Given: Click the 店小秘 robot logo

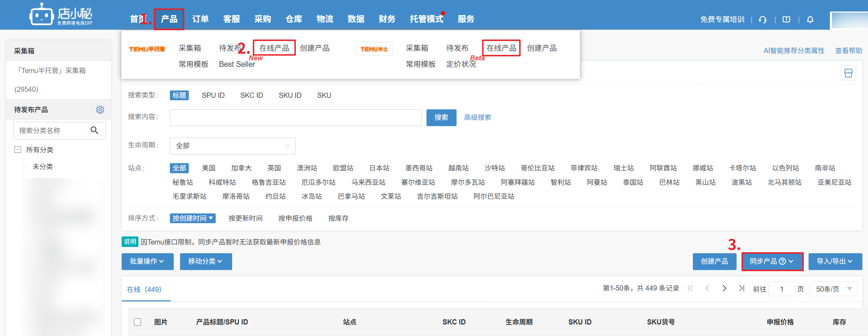Looking at the screenshot, I should [41, 15].
